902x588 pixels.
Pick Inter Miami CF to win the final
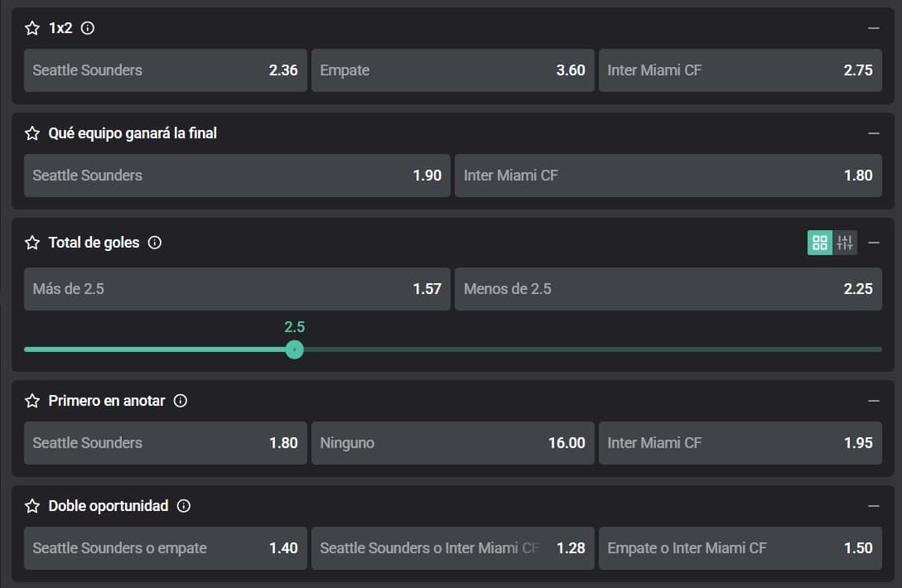coord(668,176)
